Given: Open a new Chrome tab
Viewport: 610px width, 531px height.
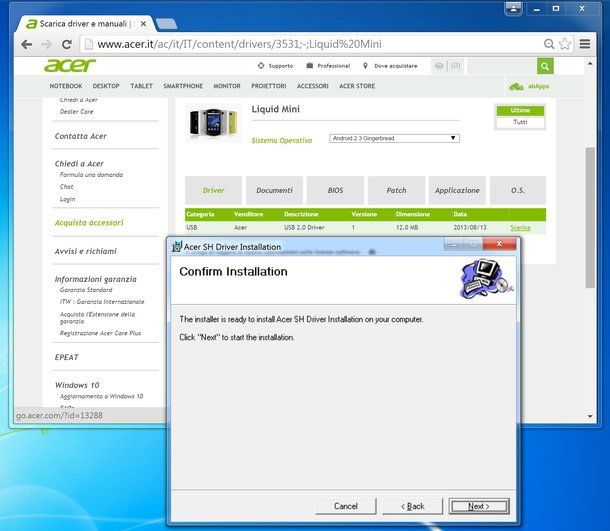Looking at the screenshot, I should 166,24.
